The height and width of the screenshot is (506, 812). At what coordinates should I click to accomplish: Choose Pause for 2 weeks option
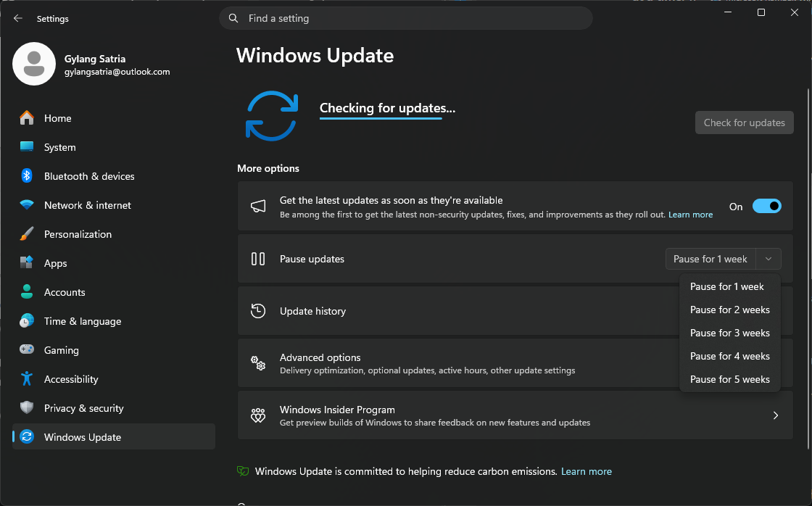coord(729,310)
